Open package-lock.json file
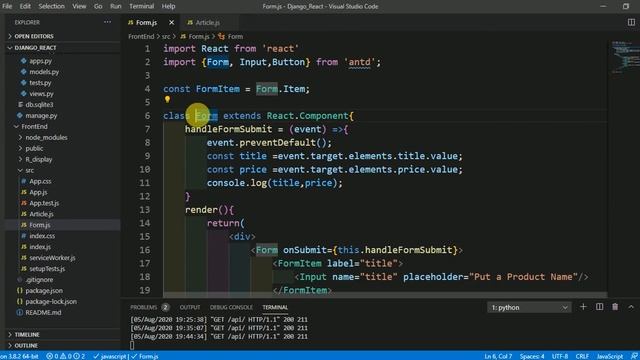This screenshot has width=640, height=360. pyautogui.click(x=51, y=302)
